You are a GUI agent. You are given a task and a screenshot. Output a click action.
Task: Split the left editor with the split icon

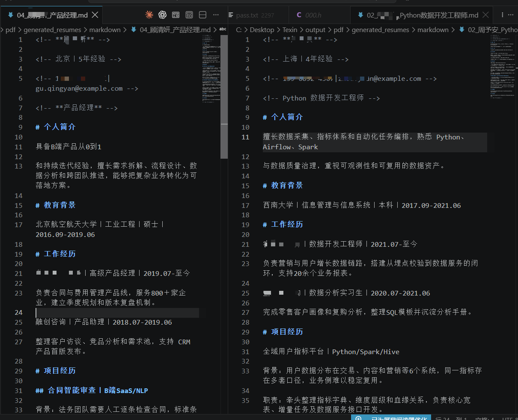(x=203, y=15)
